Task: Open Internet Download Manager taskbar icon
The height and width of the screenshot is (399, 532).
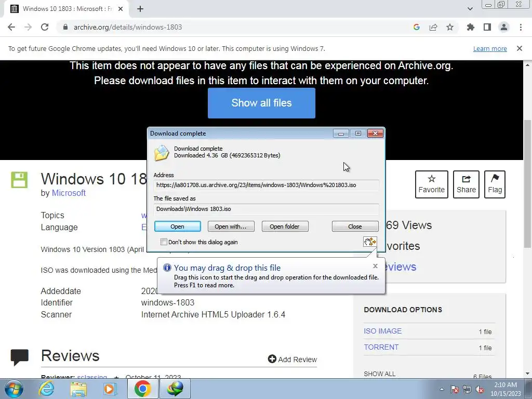Action: coord(175,389)
